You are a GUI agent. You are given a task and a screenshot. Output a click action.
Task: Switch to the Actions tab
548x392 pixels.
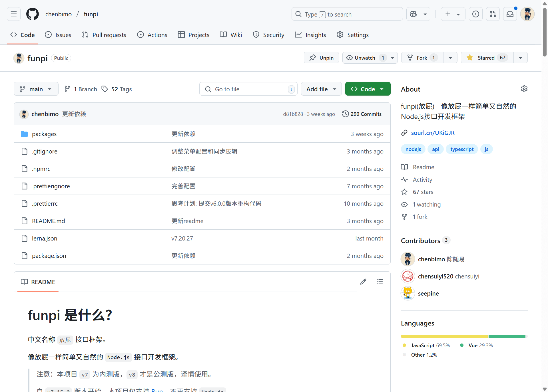[152, 35]
